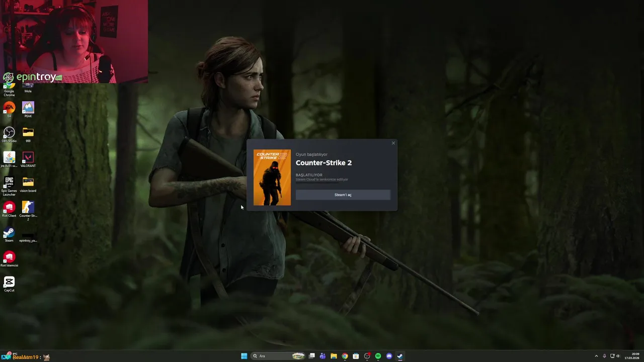The image size is (644, 362).
Task: Select the jre-8u51 Java installer icon
Action: [9, 159]
